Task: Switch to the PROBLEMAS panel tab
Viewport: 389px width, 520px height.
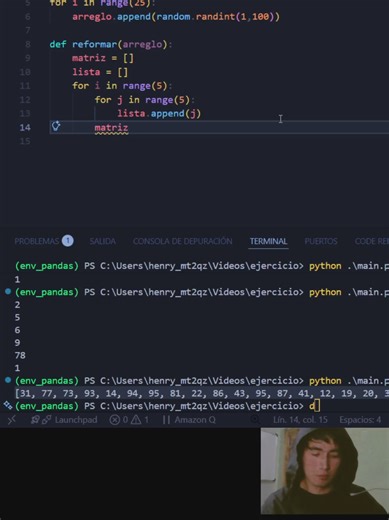Action: tap(37, 241)
